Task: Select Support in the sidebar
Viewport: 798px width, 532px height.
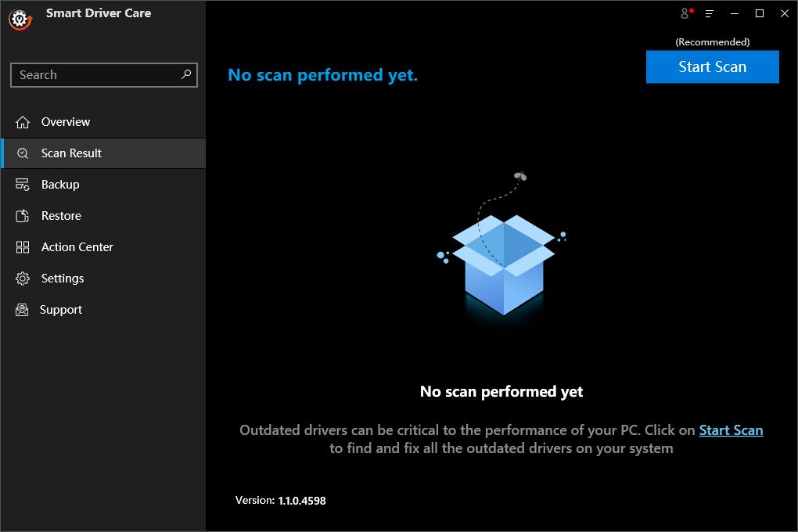Action: pyautogui.click(x=60, y=310)
